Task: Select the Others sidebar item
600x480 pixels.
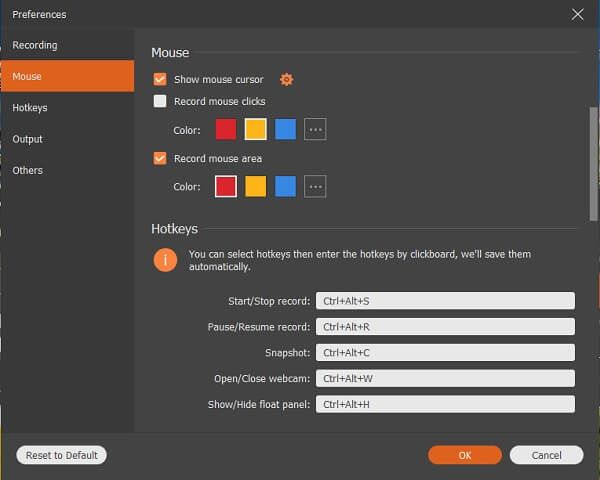Action: tap(28, 170)
